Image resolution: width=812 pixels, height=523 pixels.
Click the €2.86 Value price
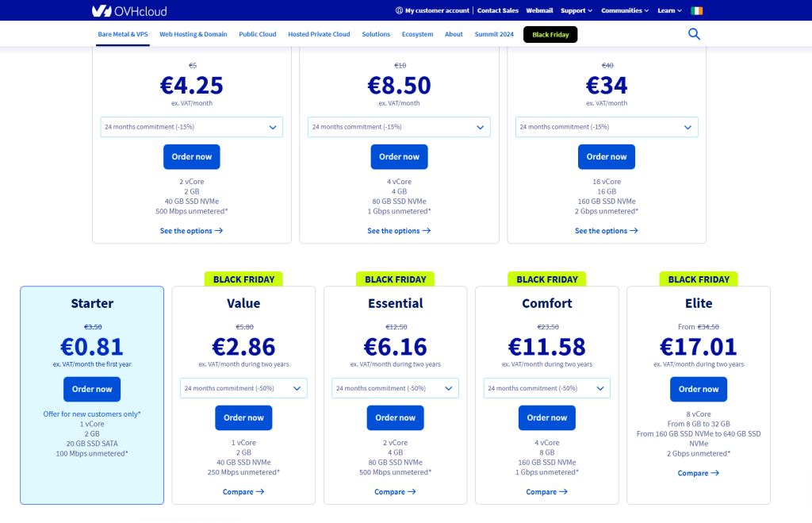coord(243,346)
